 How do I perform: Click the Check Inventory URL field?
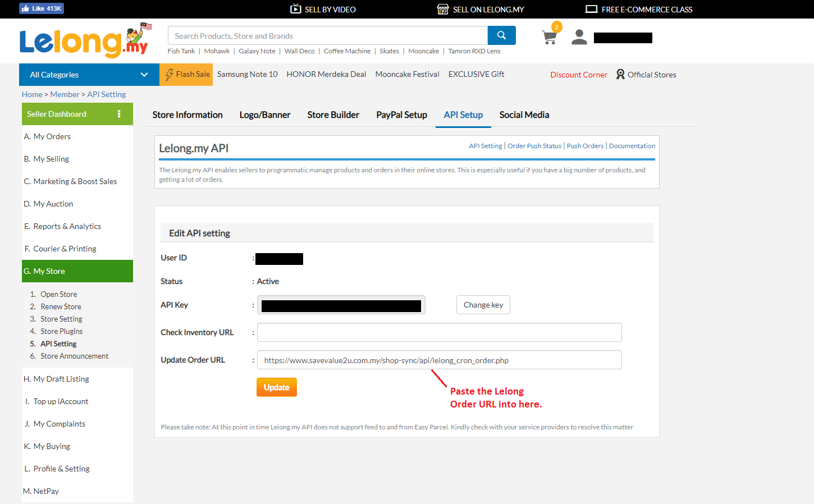tap(439, 332)
